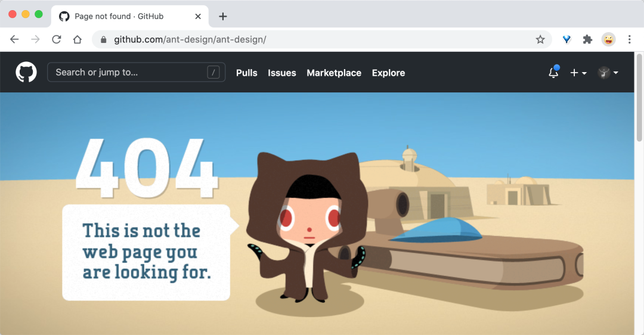This screenshot has height=335, width=644.
Task: Click the GitHub favicon in the tab
Action: point(64,17)
